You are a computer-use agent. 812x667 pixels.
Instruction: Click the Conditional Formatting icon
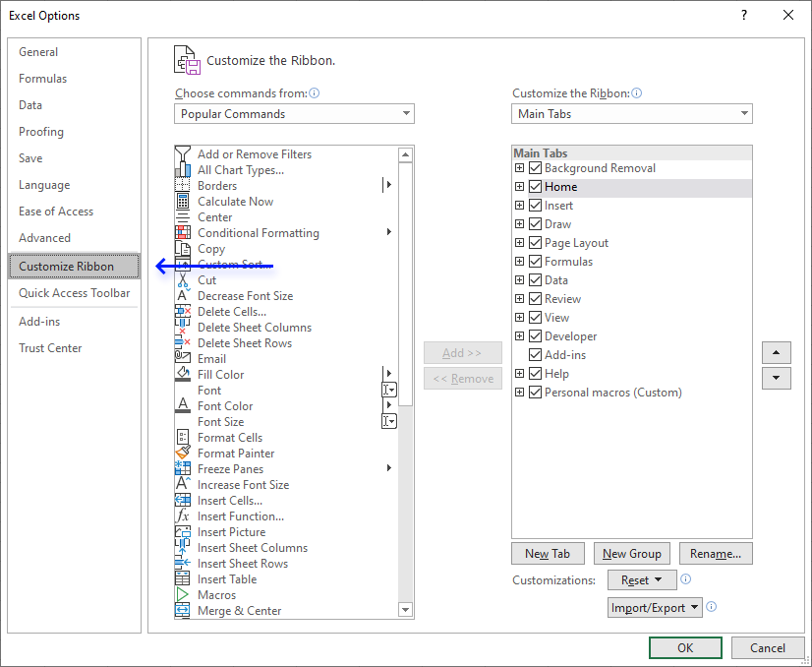(182, 233)
